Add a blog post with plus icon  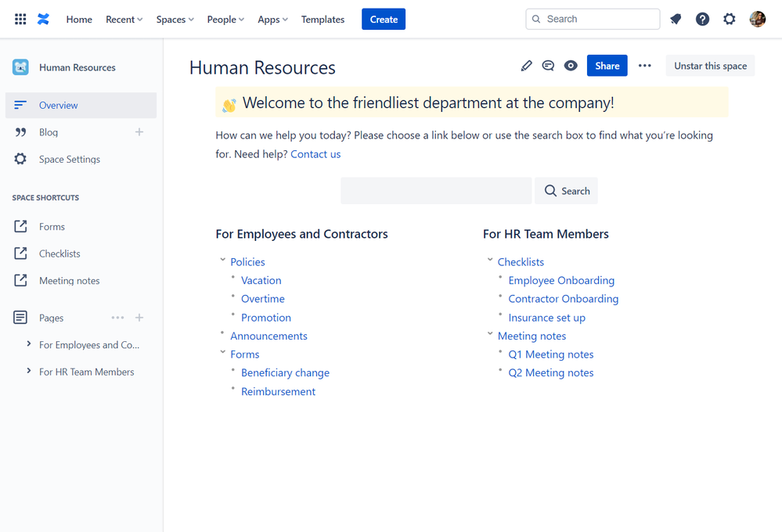(x=139, y=132)
